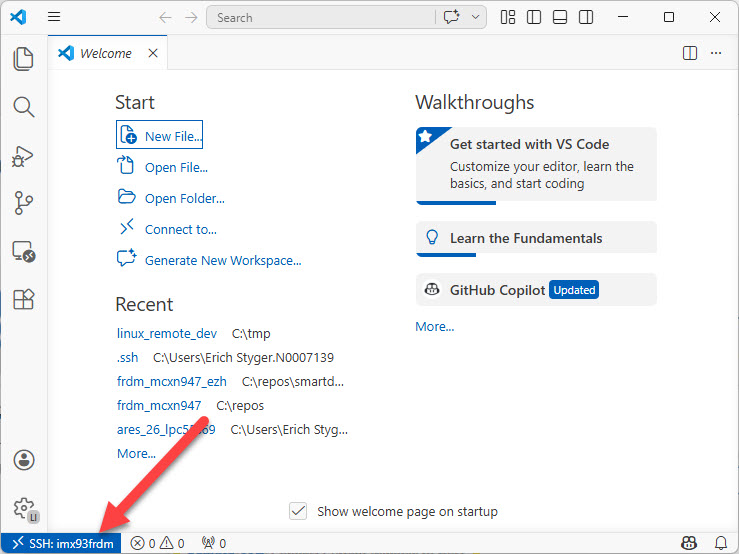Split the editor right
Viewport: 739px width, 554px height.
[690, 53]
